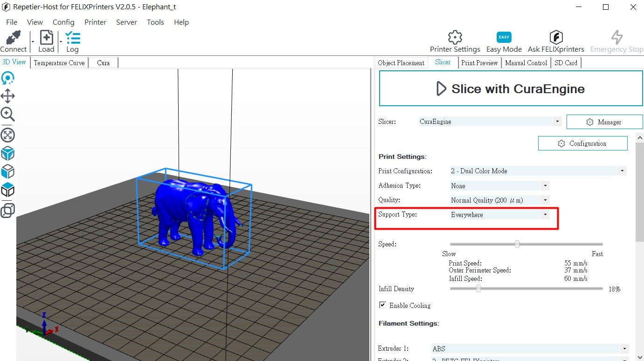Switch to the 3D View tab
Screen dimensions: 644x361
14,62
